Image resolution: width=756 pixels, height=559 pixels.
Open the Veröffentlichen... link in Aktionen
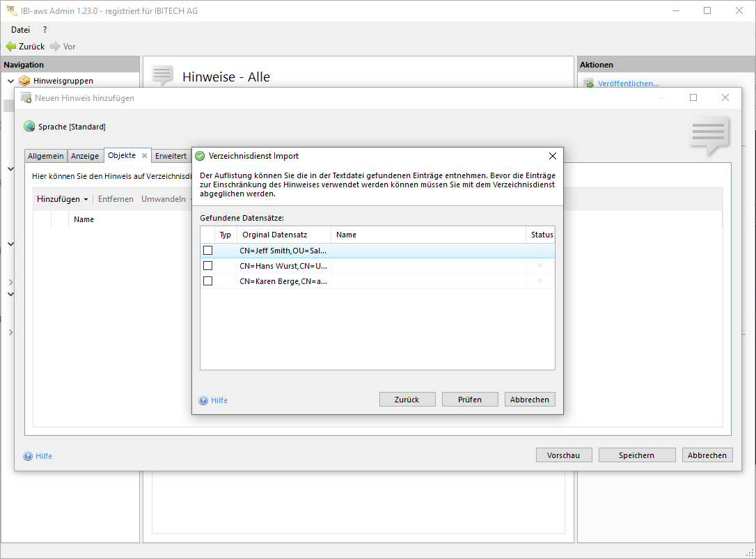[628, 84]
